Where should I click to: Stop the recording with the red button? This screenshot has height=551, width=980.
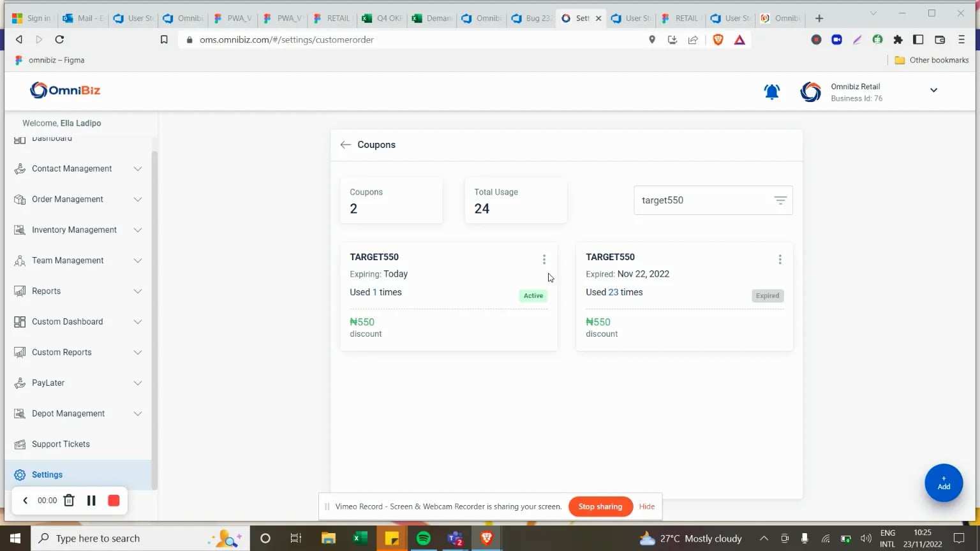coord(114,501)
